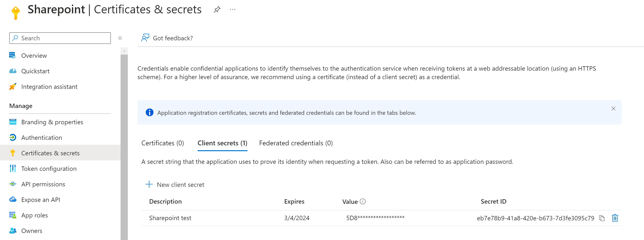Open API permissions in sidebar
This screenshot has height=240, width=644.
(x=43, y=184)
